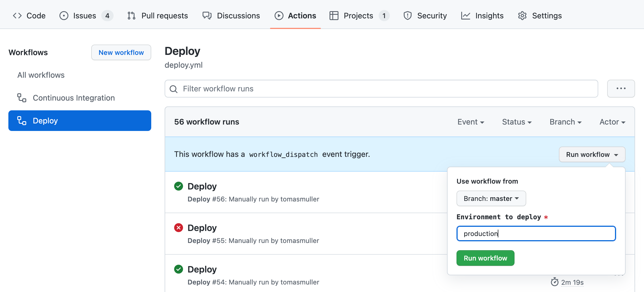The height and width of the screenshot is (292, 644).
Task: Expand the Actor filter dropdown
Action: [612, 122]
